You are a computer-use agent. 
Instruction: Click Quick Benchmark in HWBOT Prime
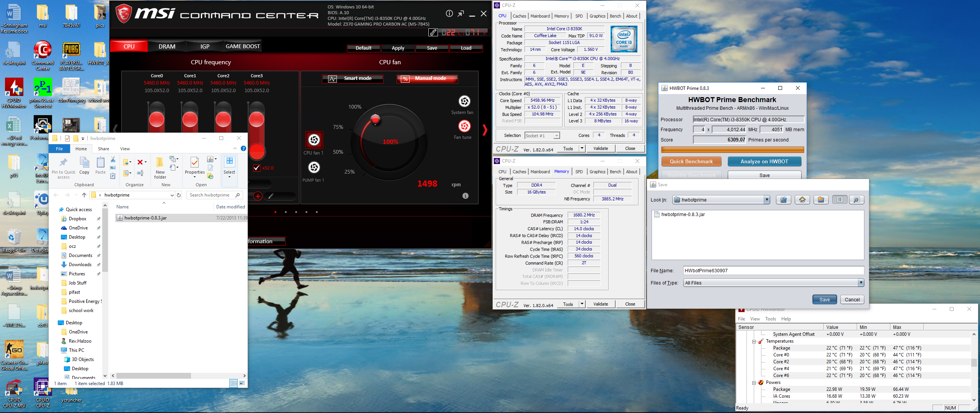click(691, 161)
